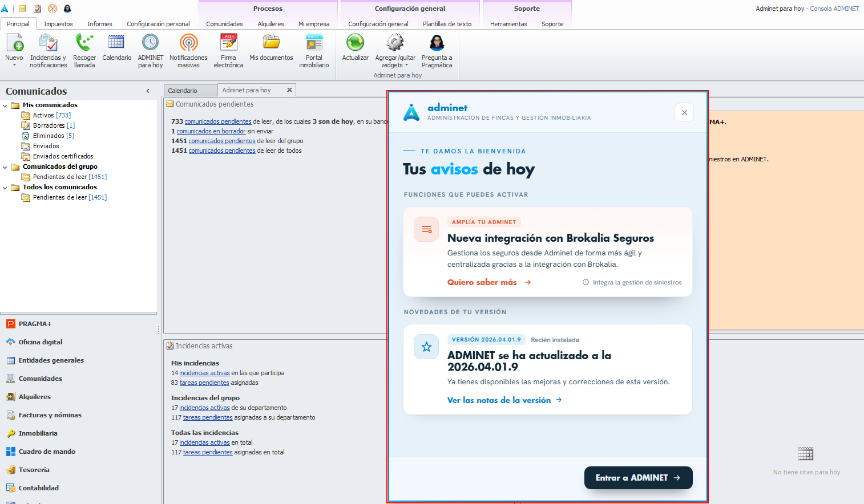This screenshot has width=864, height=504.
Task: Close the Adminet para hoy tab
Action: pyautogui.click(x=289, y=90)
